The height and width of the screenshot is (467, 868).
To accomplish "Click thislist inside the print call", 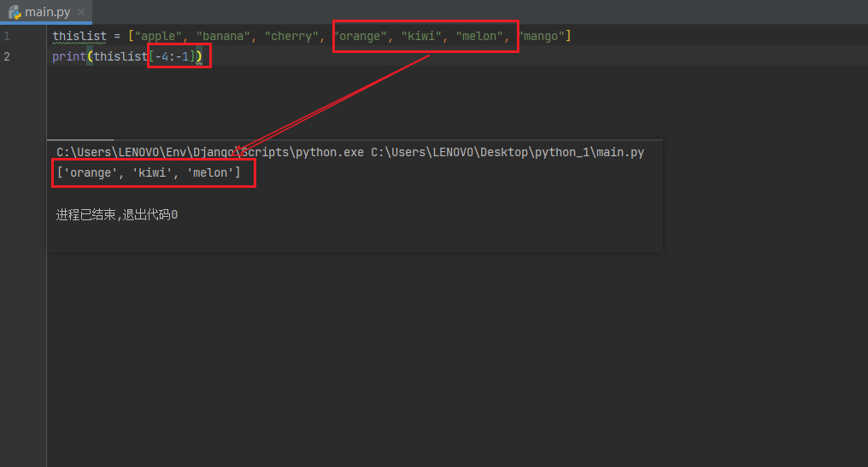I will (120, 56).
